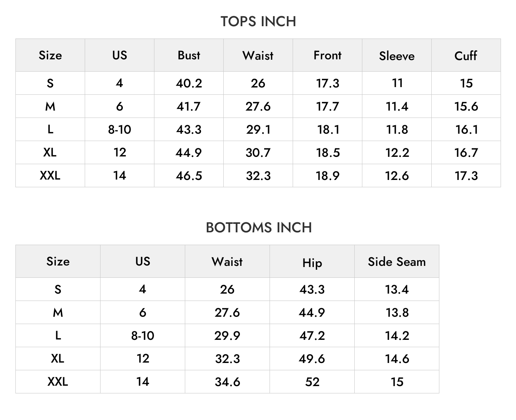Click bust value 44.9 for size XL

(189, 153)
